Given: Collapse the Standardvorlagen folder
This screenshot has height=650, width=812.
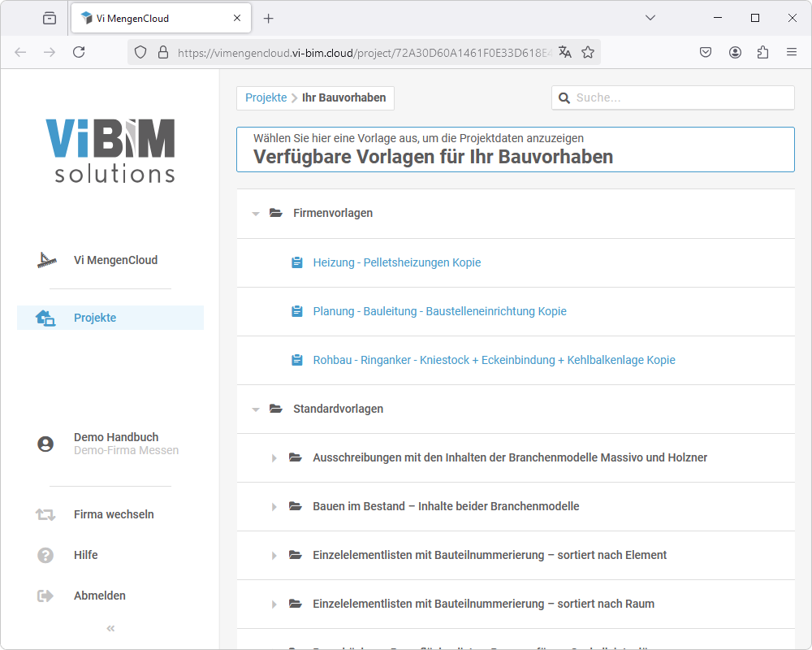Looking at the screenshot, I should click(x=256, y=409).
